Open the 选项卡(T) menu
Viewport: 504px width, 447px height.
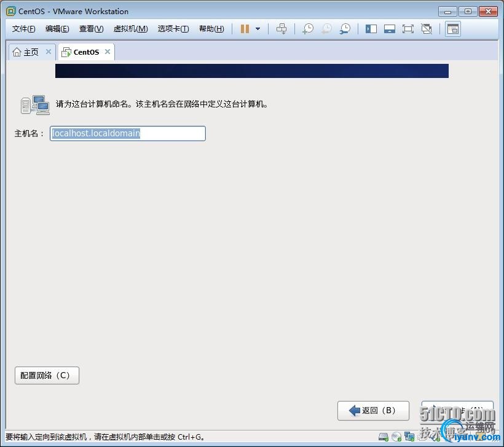coord(173,29)
